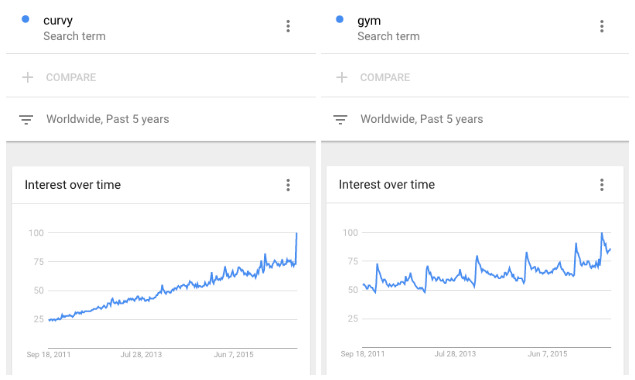The image size is (635, 380).
Task: Add a comparison term to curvy via COMPARE
Action: click(x=71, y=77)
